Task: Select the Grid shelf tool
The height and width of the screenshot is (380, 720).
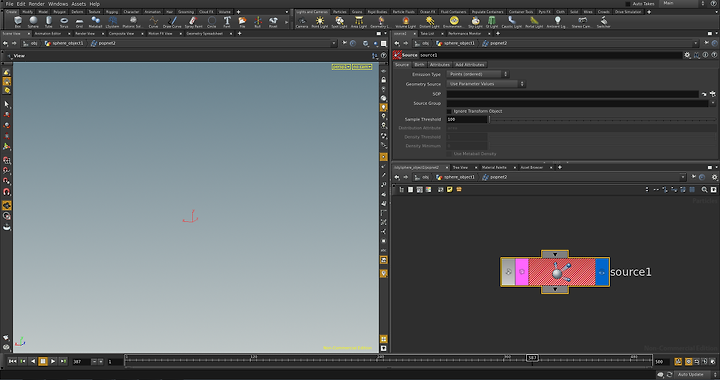Action: pos(79,22)
